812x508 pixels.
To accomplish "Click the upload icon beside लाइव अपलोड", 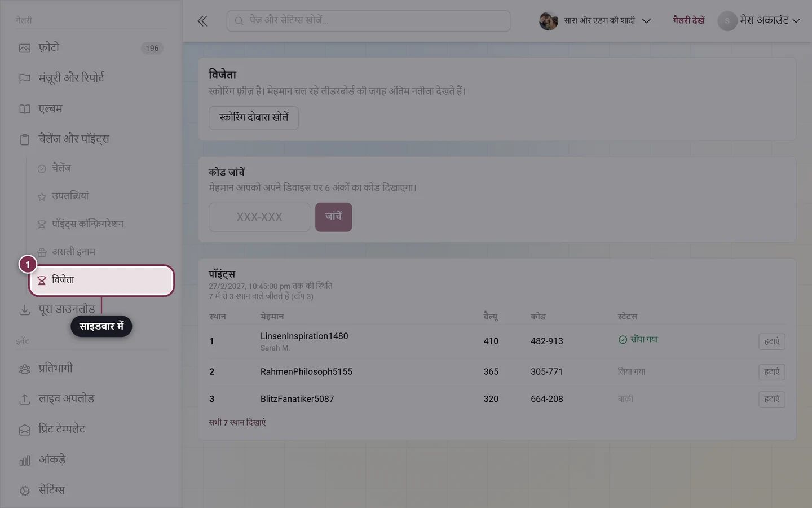I will click(x=25, y=399).
